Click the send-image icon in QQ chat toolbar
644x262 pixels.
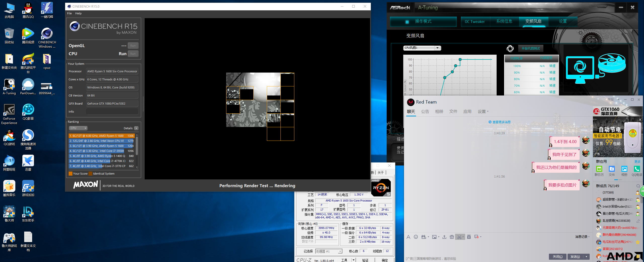[x=434, y=237]
